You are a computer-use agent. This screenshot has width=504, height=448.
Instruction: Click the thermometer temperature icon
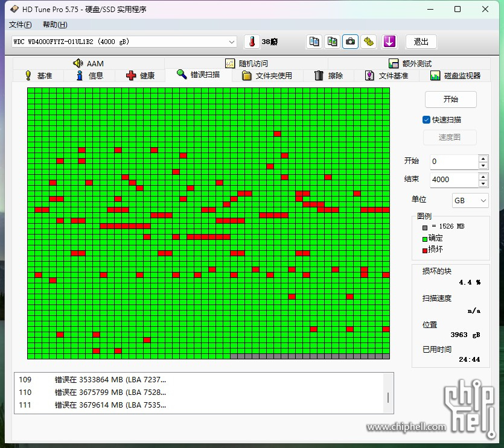coord(252,42)
